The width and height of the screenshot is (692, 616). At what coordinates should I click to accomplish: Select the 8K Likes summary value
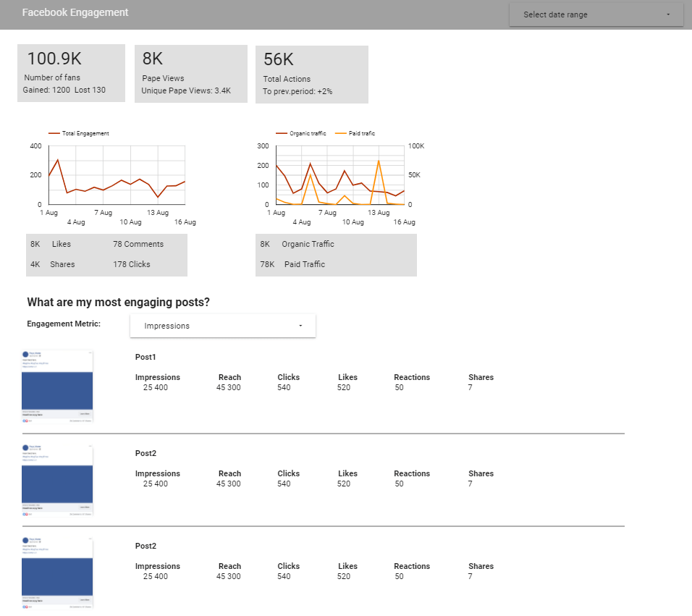click(51, 244)
